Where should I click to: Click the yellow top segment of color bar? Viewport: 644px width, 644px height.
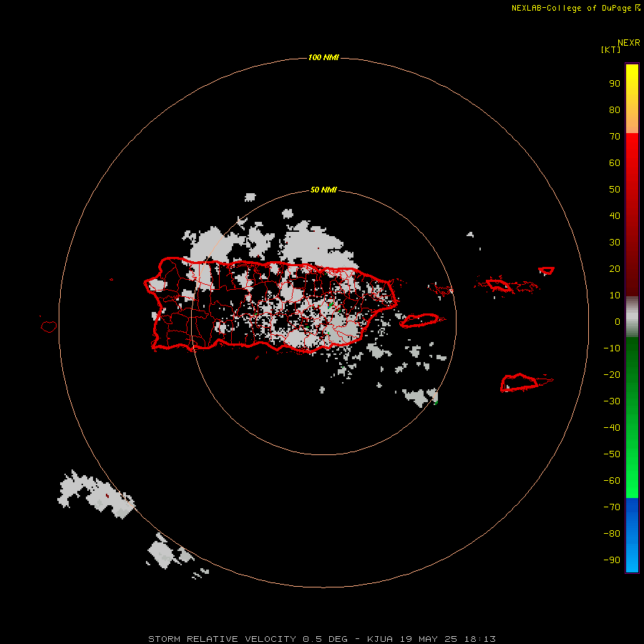632,99
